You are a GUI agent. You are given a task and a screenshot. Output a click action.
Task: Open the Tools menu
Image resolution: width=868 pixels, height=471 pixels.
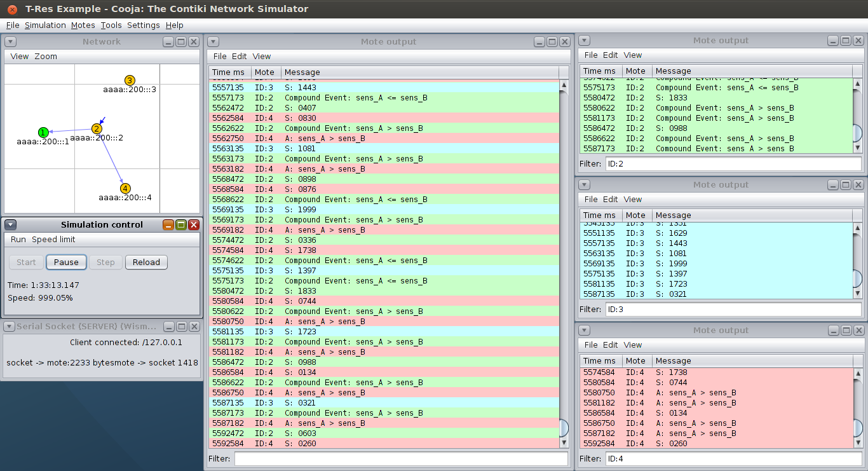point(111,25)
